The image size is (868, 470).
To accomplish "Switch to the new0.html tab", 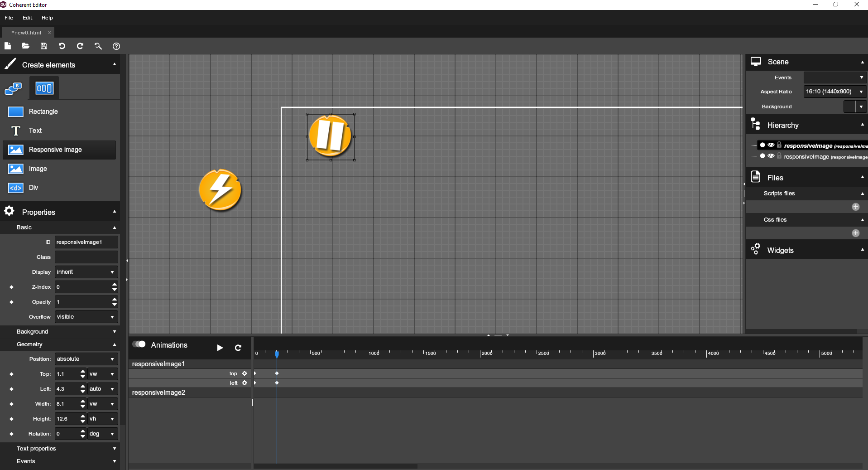I will click(x=26, y=33).
